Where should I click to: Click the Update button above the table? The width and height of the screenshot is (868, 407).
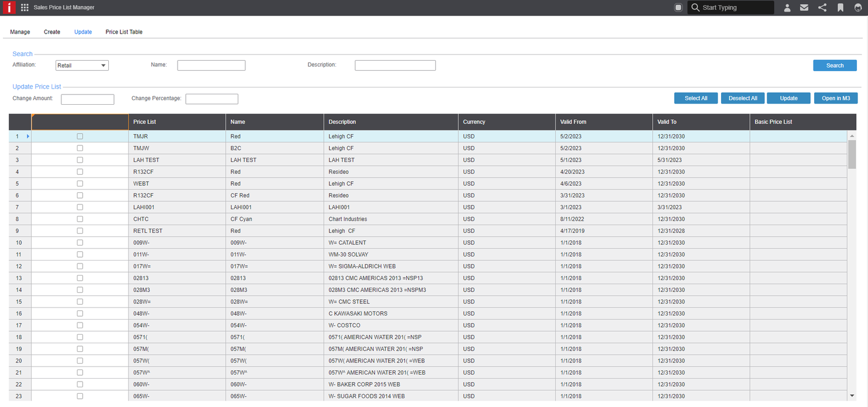click(789, 98)
